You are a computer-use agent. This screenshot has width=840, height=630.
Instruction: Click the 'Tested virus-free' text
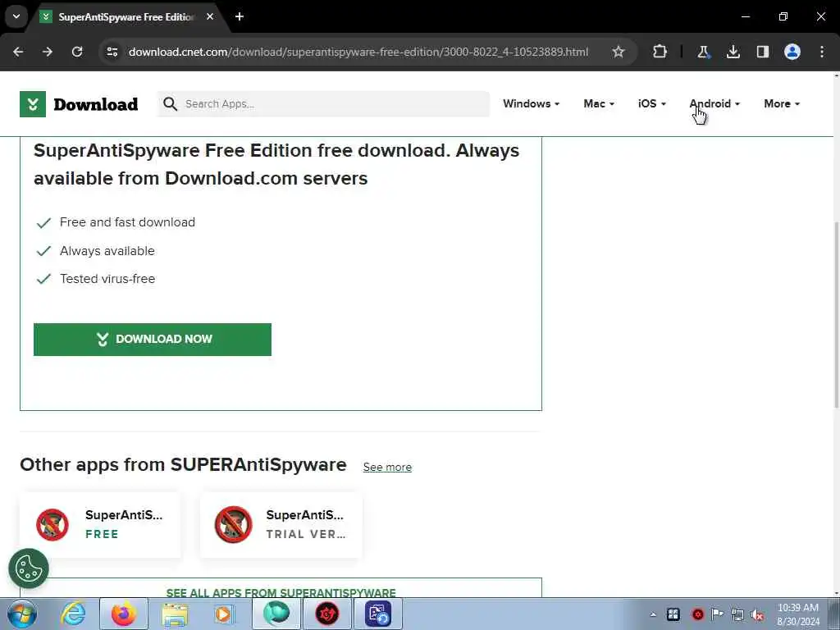point(107,279)
